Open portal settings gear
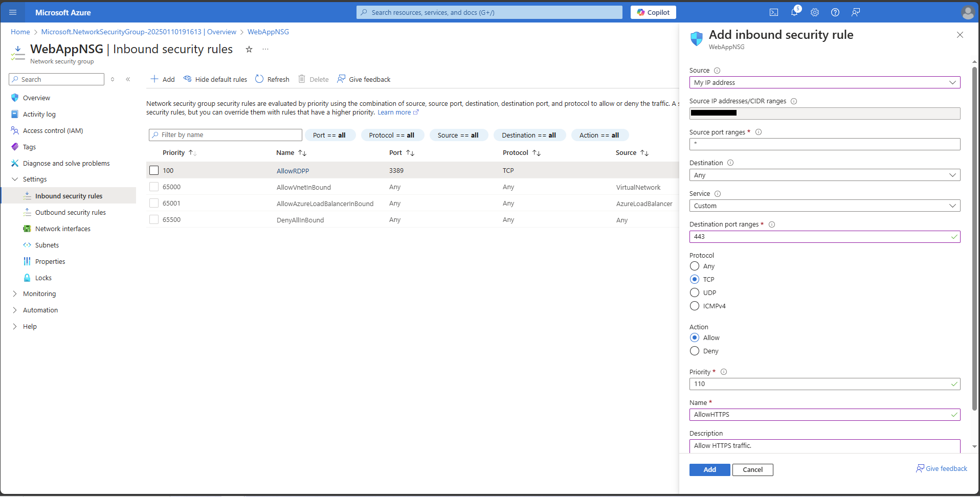This screenshot has width=980, height=497. tap(815, 12)
